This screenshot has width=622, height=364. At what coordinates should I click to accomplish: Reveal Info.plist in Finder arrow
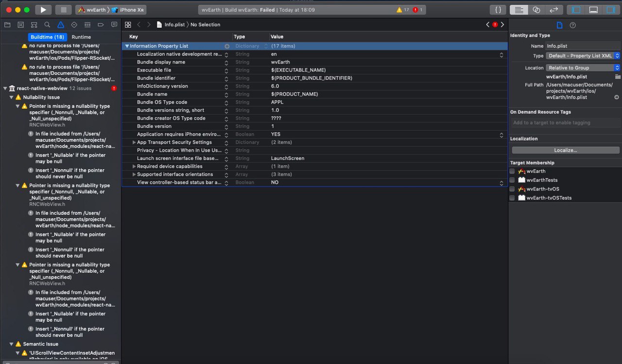pos(617,97)
